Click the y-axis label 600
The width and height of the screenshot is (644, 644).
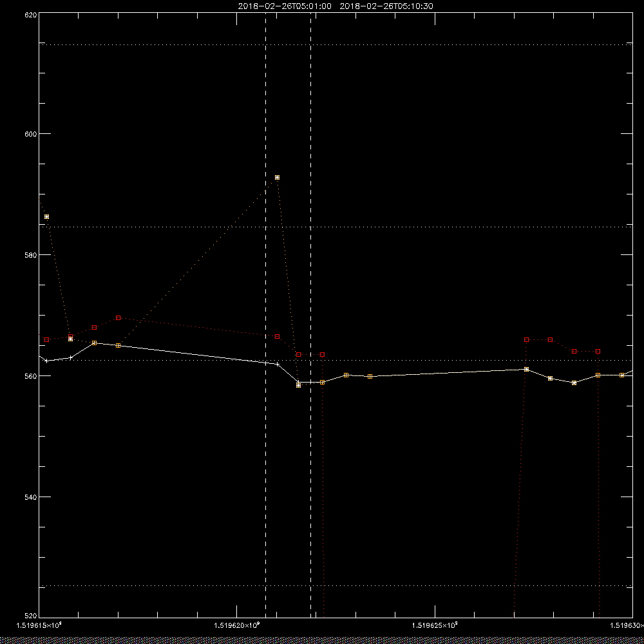coord(32,134)
